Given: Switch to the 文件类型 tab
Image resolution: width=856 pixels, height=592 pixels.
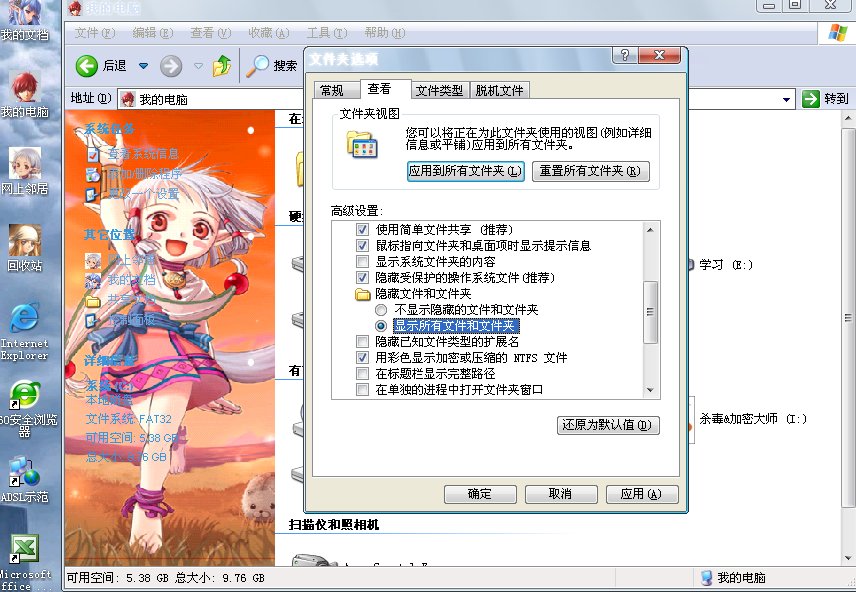Looking at the screenshot, I should click(x=437, y=89).
